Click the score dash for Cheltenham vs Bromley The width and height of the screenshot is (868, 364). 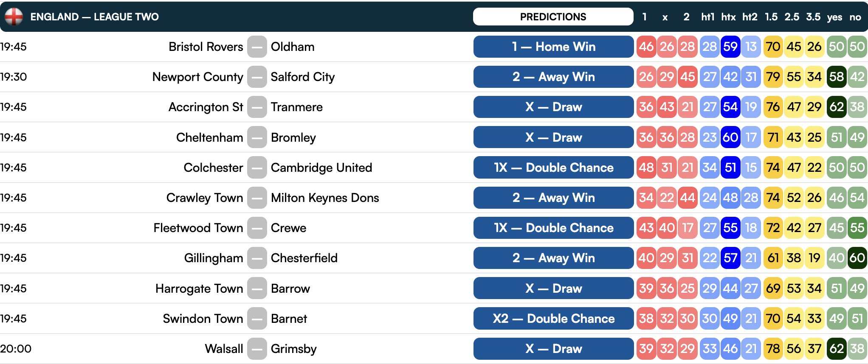pyautogui.click(x=257, y=137)
